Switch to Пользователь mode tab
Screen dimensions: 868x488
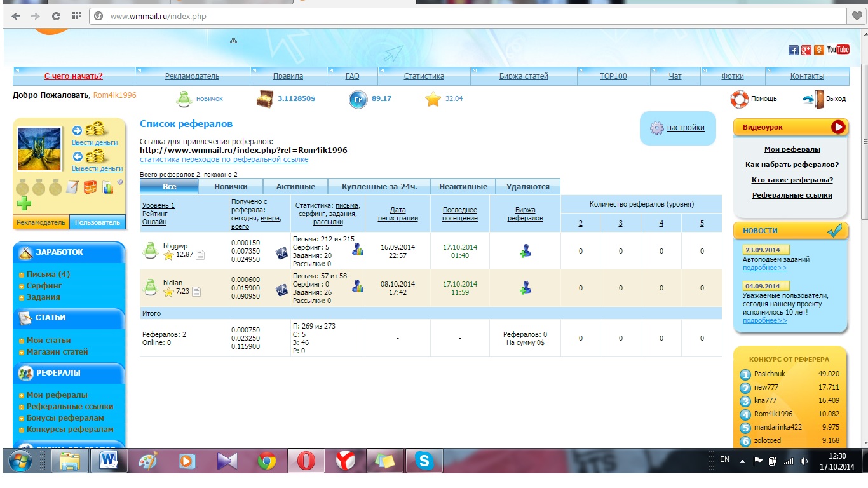pyautogui.click(x=97, y=222)
